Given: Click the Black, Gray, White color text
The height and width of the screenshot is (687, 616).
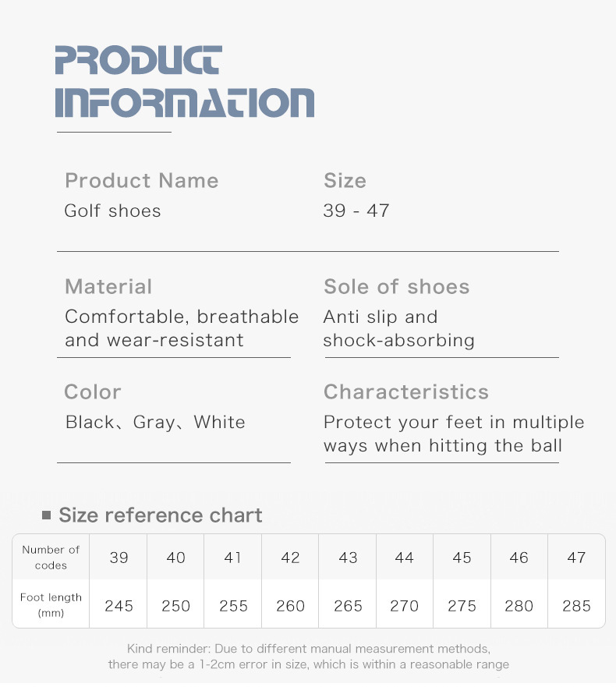Looking at the screenshot, I should pos(155,423).
